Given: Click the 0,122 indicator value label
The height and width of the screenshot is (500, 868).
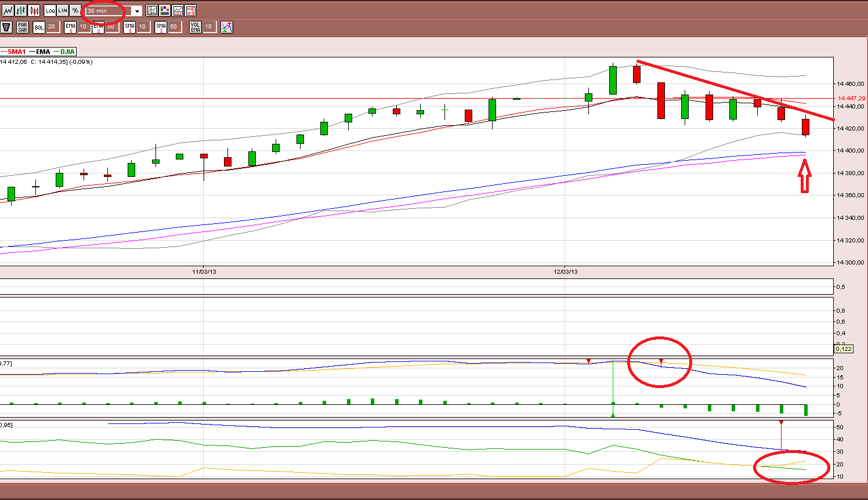Looking at the screenshot, I should 844,349.
